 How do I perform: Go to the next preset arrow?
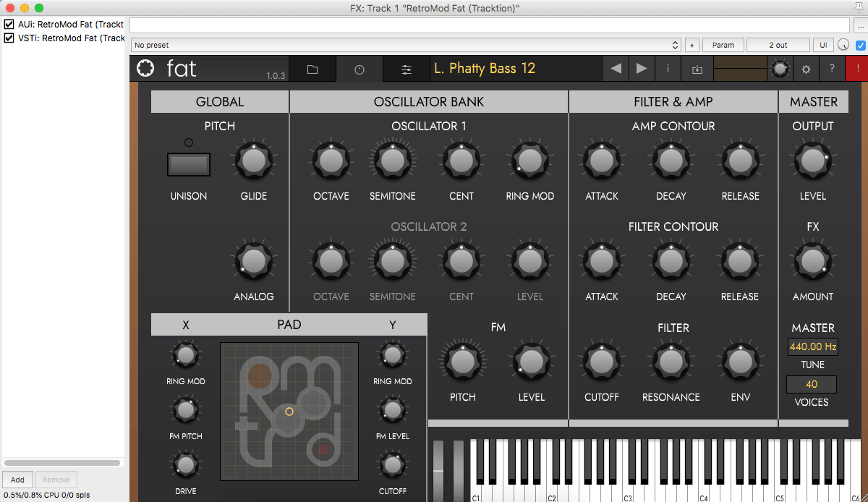642,69
